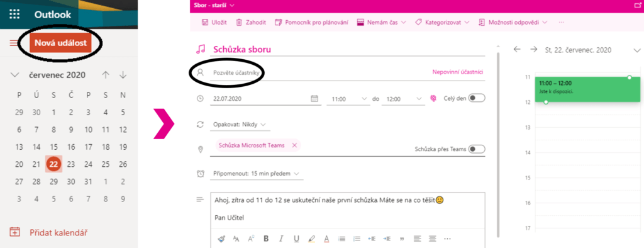Screen dimensions: 644x248
Task: Insert a numbered list
Action: (x=357, y=239)
